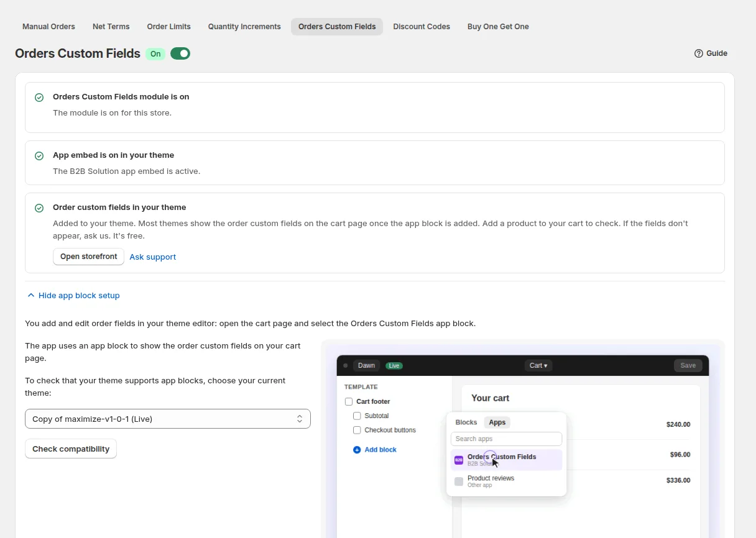Go to the Order Limits tab
Image resolution: width=756 pixels, height=538 pixels.
pyautogui.click(x=169, y=27)
